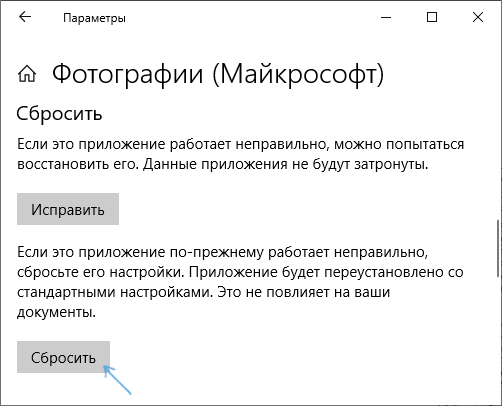Click the vertical scrollbar thumb
This screenshot has width=502, height=406.
[x=499, y=248]
